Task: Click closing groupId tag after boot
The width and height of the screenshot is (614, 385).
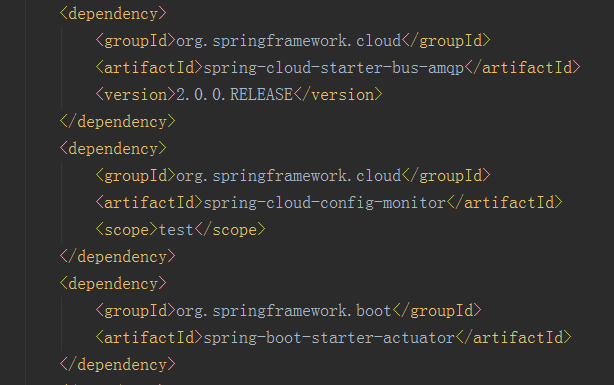Action: pos(437,311)
